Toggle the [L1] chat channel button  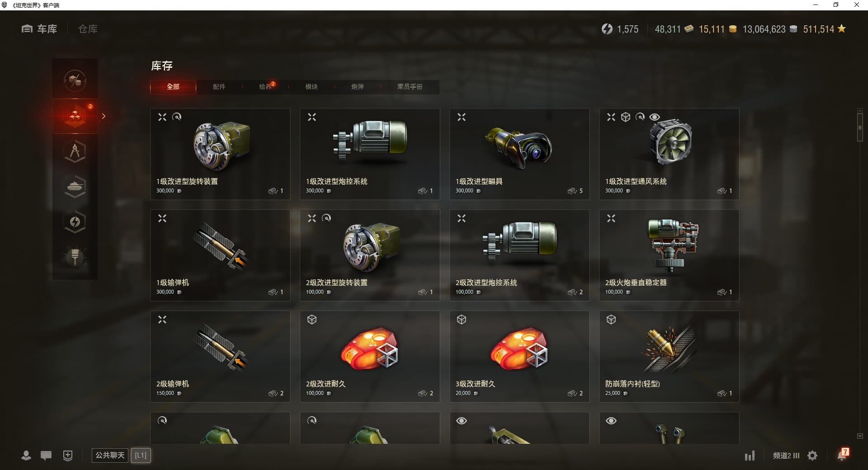(141, 455)
